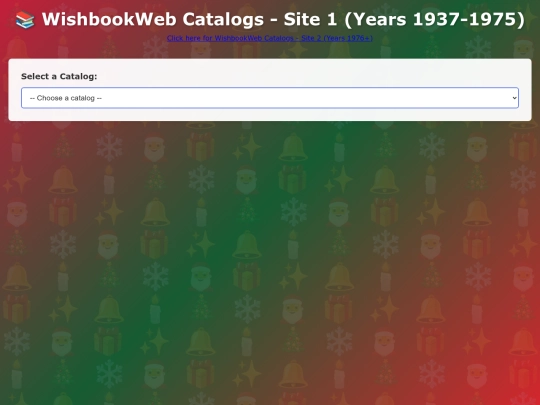
Task: Click the 'Select a Catalog:' label
Action: 59,76
